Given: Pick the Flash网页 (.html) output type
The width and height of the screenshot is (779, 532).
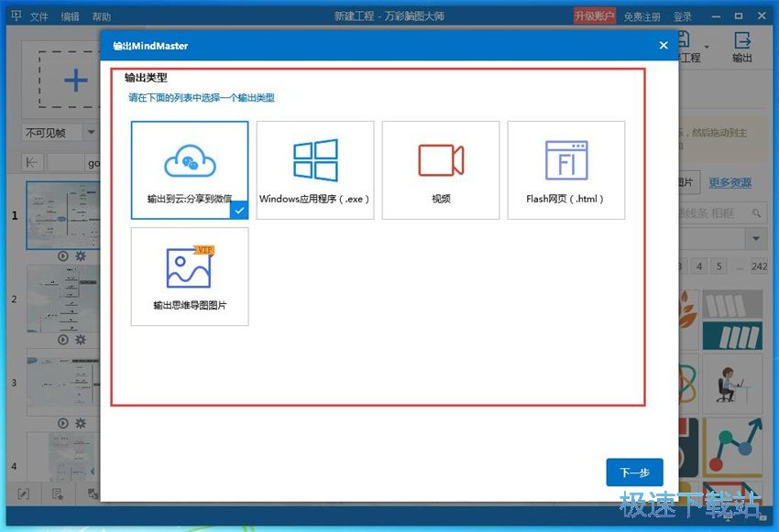Looking at the screenshot, I should tap(565, 169).
